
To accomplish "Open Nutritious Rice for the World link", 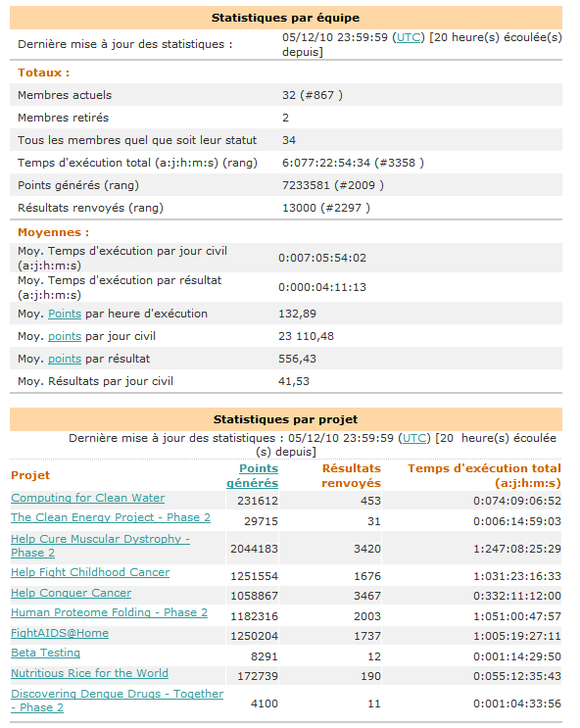I will [x=89, y=673].
